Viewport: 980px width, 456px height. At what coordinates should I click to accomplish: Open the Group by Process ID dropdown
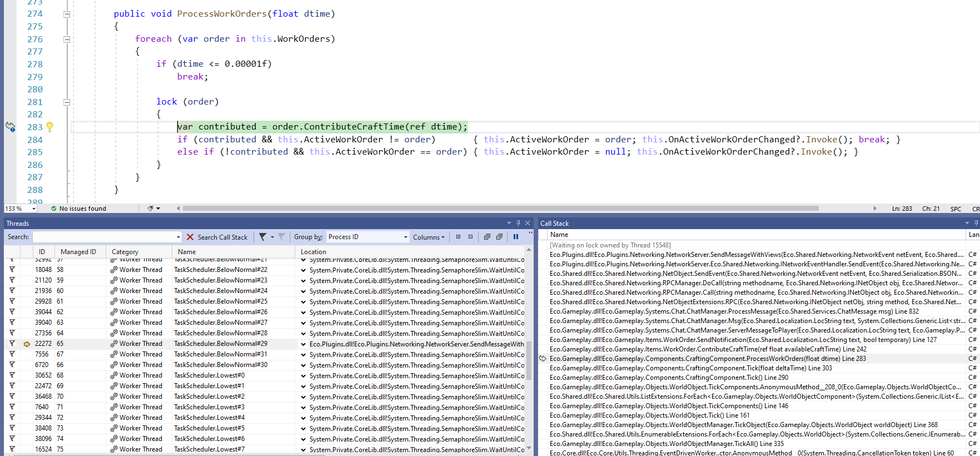pos(405,237)
